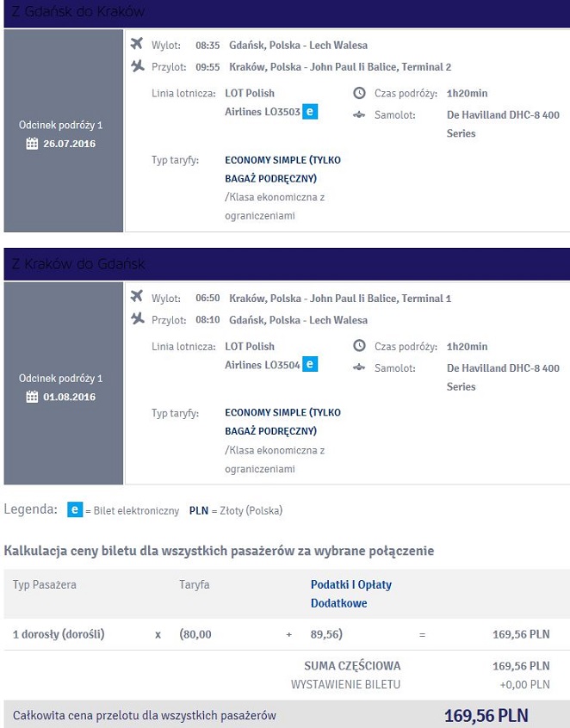
Task: Click the aircraft icon beside first Samolot label
Action: (x=359, y=114)
